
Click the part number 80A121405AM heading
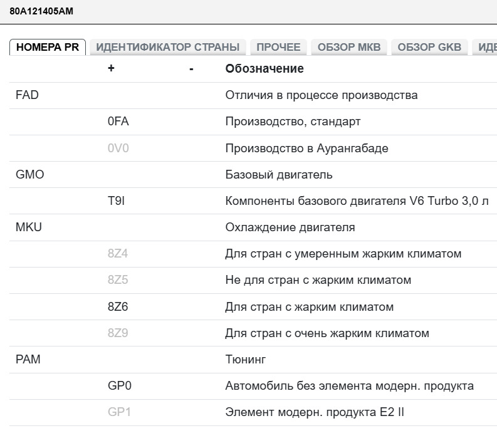41,11
